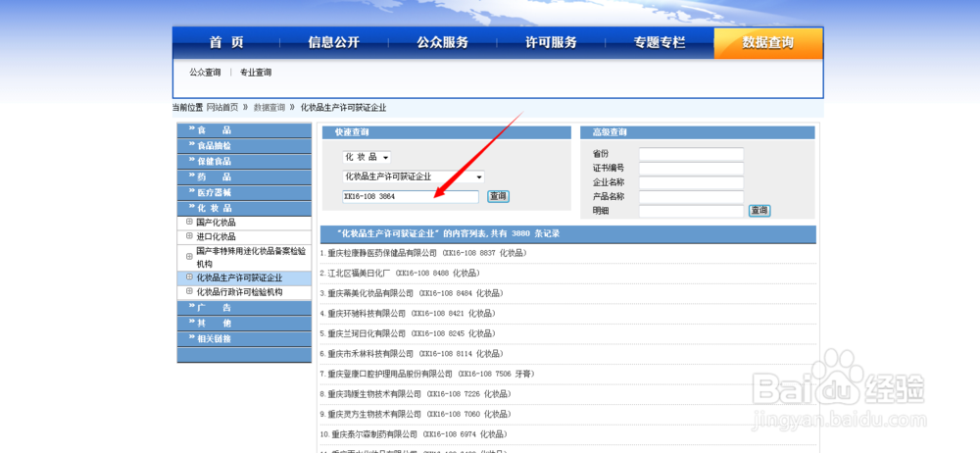
Task: Select the 公众查询 sub-menu link
Action: click(x=205, y=73)
